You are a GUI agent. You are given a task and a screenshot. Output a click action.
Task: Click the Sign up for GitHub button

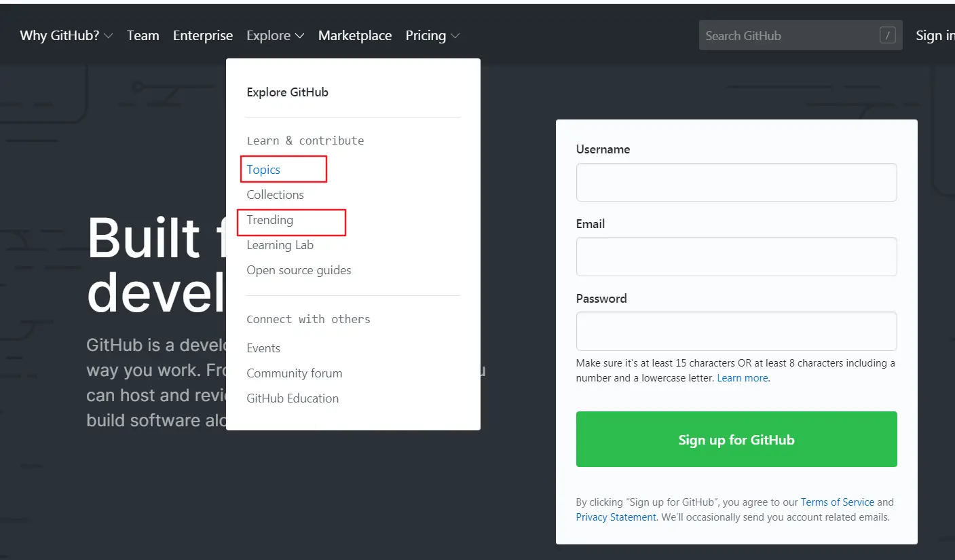tap(736, 439)
